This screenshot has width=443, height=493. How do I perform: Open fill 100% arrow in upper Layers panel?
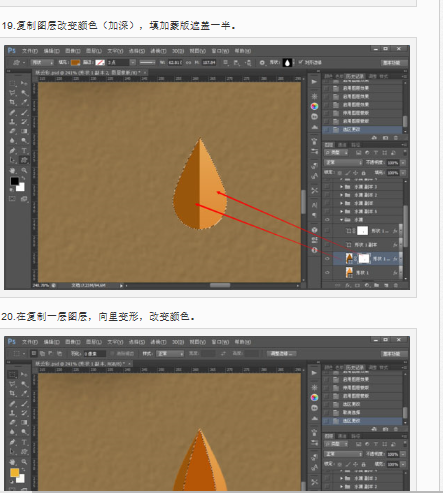403,173
